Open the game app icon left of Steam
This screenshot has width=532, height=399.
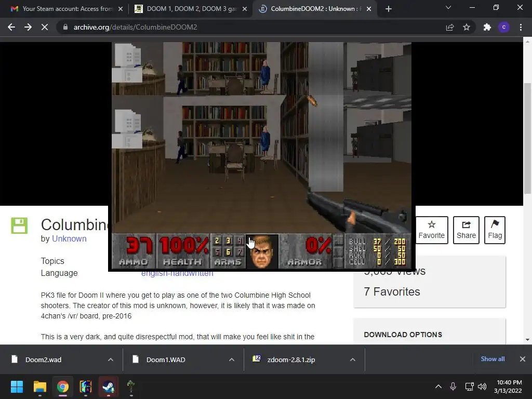tap(86, 387)
